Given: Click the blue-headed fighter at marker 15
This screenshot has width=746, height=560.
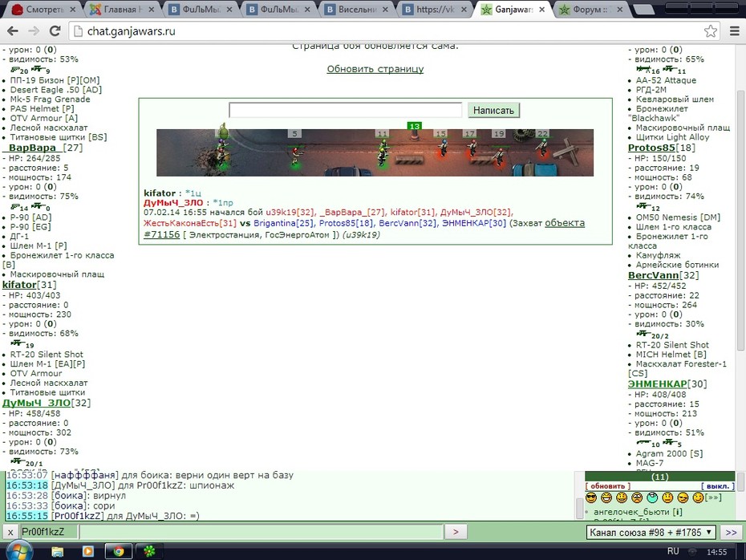Looking at the screenshot, I should point(443,148).
